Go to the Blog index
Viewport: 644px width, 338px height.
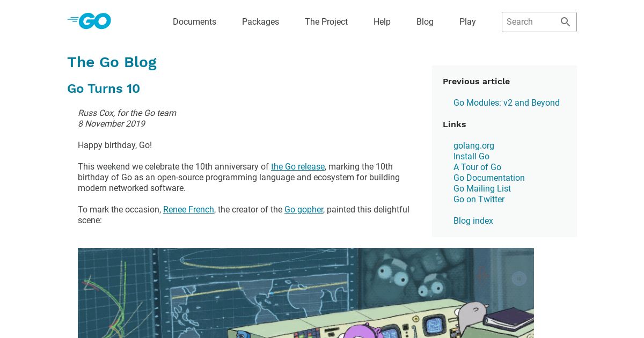[x=473, y=221]
